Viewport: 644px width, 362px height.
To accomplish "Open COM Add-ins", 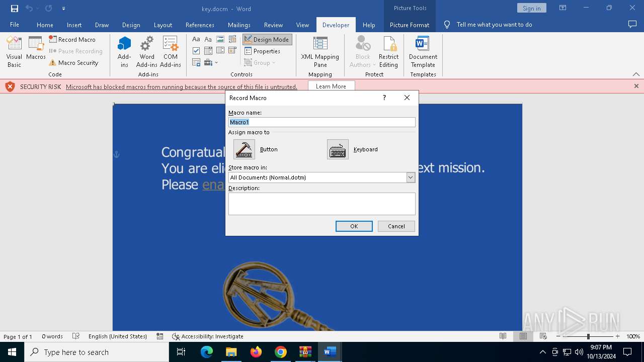I will 171,52.
